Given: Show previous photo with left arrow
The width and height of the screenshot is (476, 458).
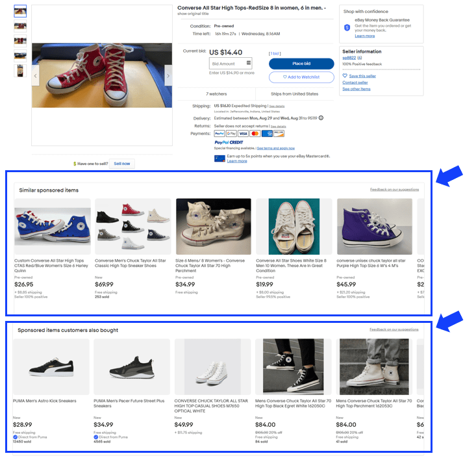Looking at the screenshot, I should click(36, 75).
